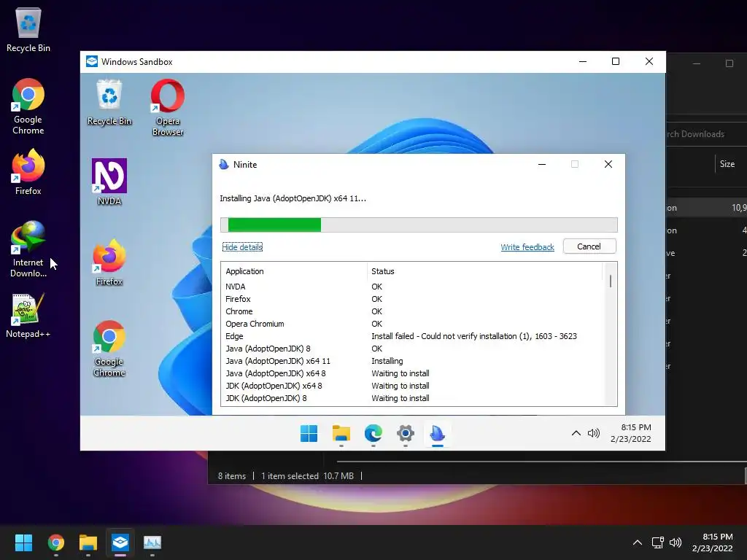This screenshot has height=560, width=747.
Task: Click the Ninite installation progress bar
Action: pyautogui.click(x=419, y=225)
